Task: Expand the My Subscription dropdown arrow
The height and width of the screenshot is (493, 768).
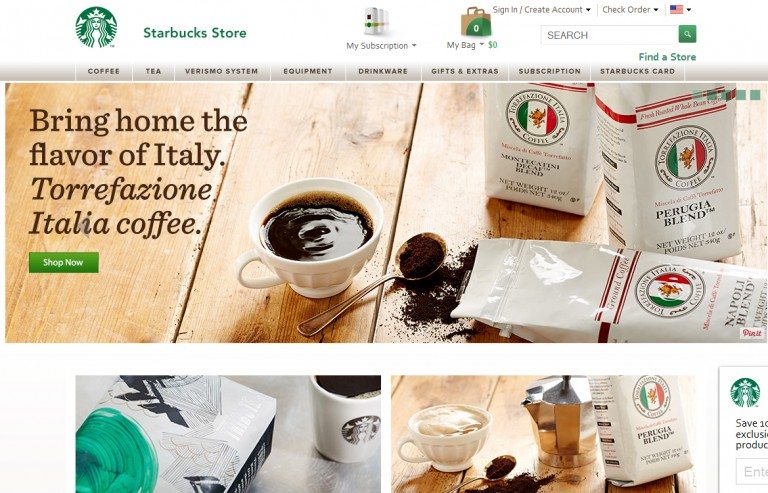Action: tap(414, 46)
